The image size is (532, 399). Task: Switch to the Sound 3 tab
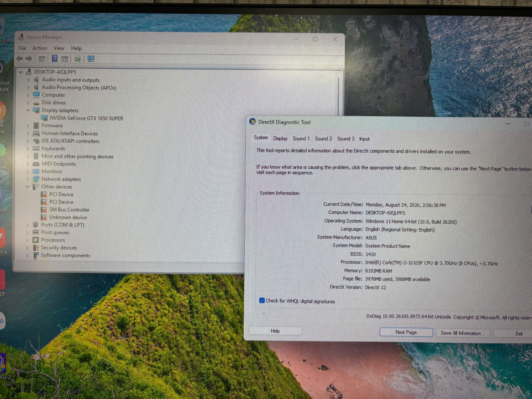[x=346, y=139]
